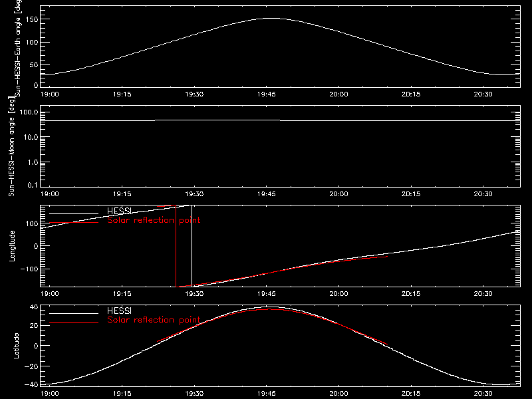Click 19:15 time label under Moon angle plot
The image size is (532, 399).
click(122, 194)
